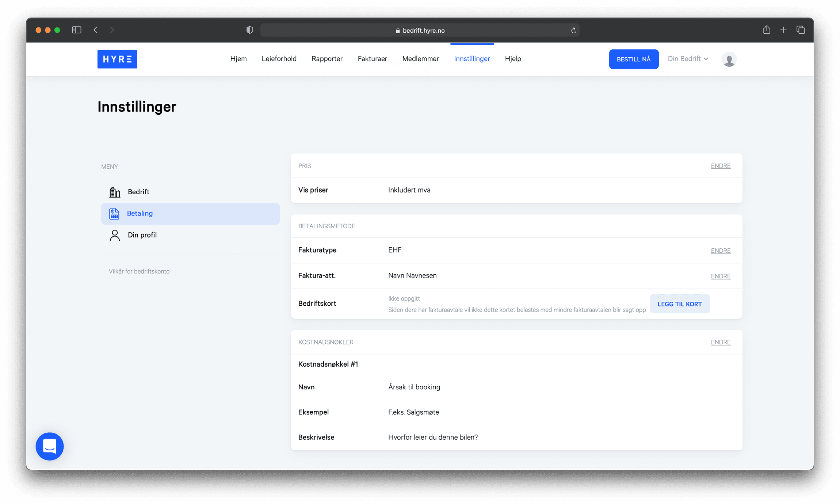Click the privacy shield icon
Viewport: 840px width, 504px height.
[250, 30]
